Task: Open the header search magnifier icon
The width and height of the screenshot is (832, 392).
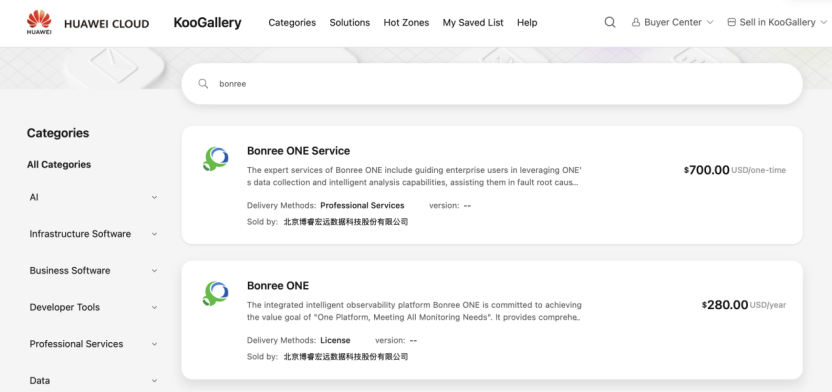Action: (610, 22)
